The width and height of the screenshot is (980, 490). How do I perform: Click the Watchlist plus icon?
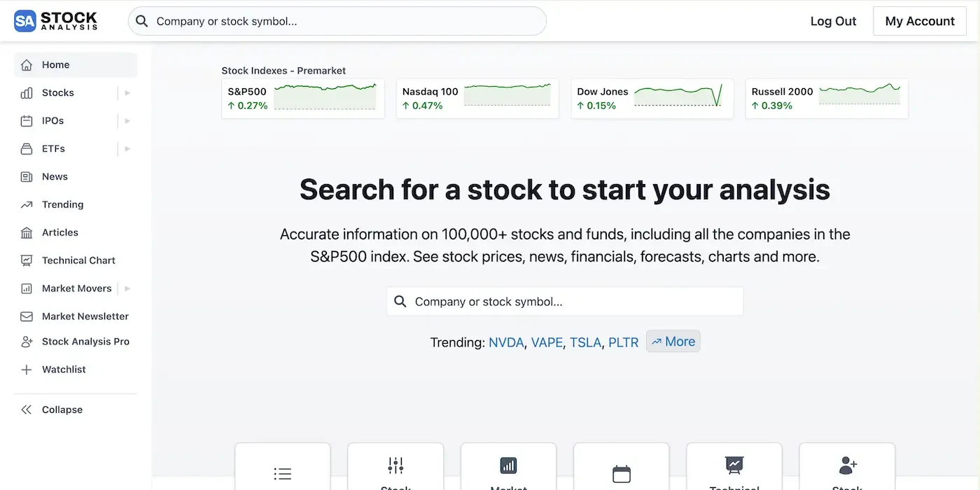click(27, 370)
